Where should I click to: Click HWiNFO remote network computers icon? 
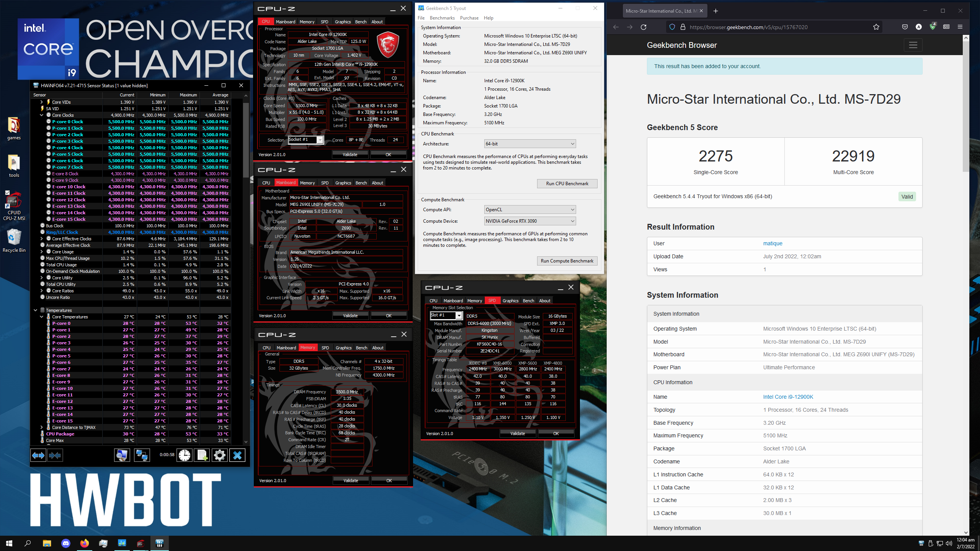142,455
